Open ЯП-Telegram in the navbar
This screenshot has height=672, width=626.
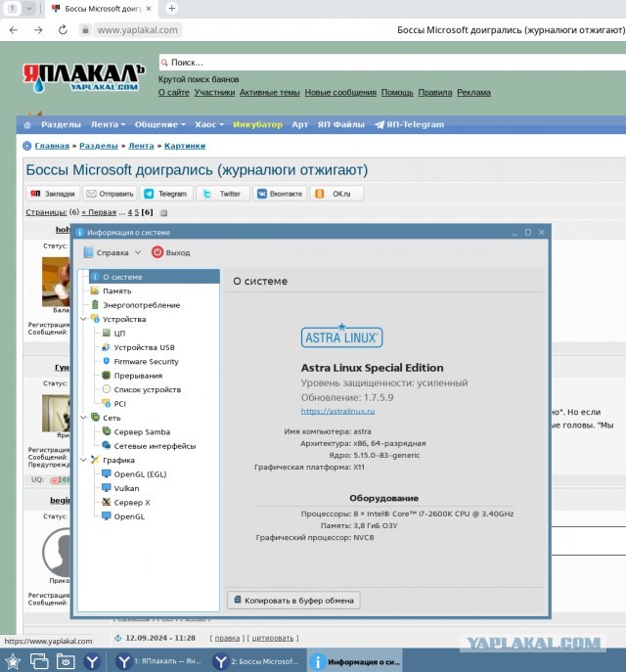click(410, 124)
